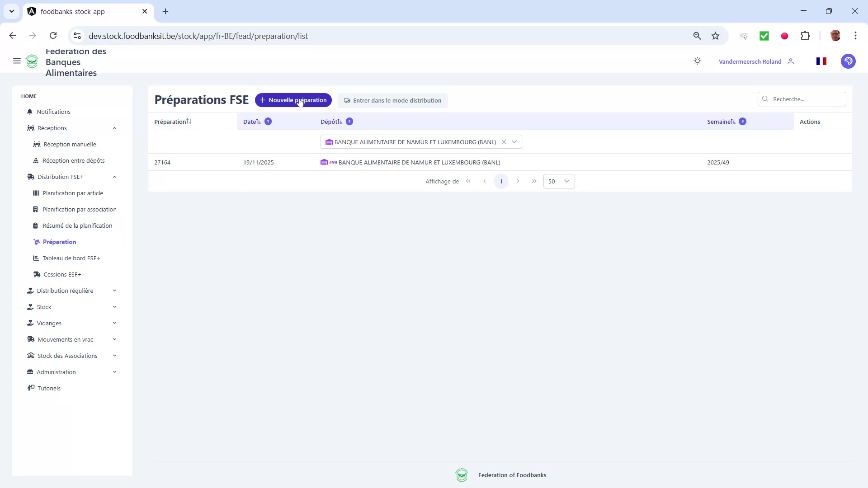Open Planification par association from the sidebar
The height and width of the screenshot is (488, 868).
coord(80,209)
